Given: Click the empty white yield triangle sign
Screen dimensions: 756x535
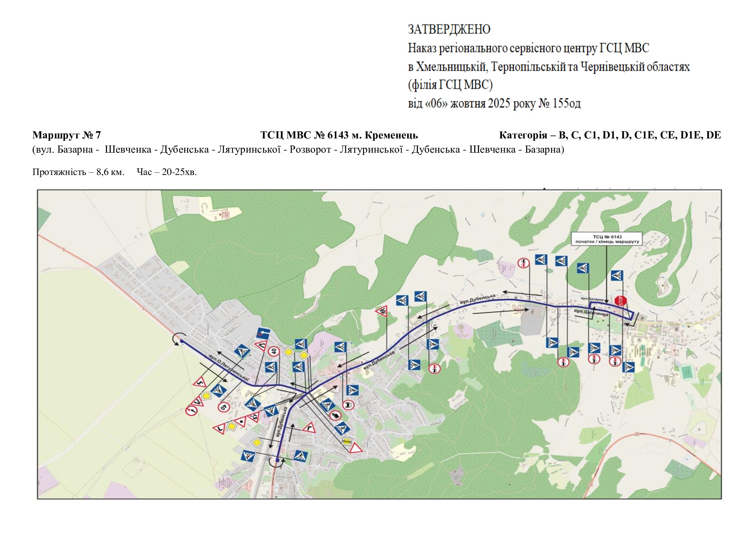Looking at the screenshot, I should (356, 449).
